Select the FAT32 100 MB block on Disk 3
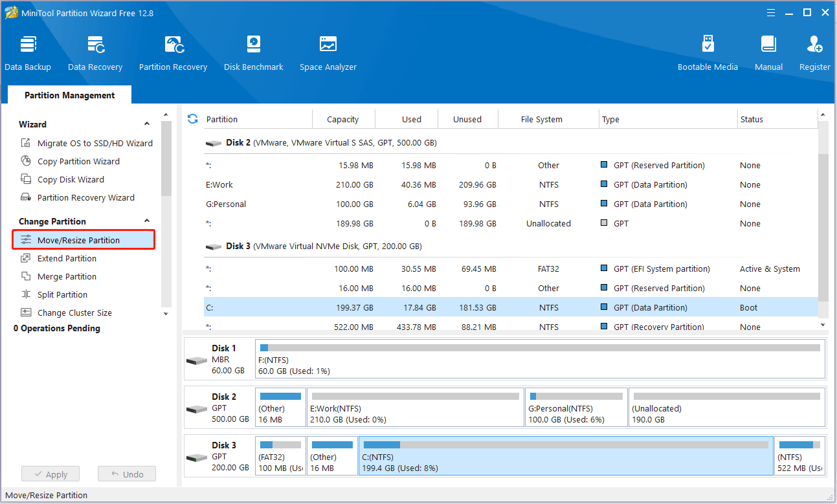This screenshot has width=837, height=504. pos(280,455)
